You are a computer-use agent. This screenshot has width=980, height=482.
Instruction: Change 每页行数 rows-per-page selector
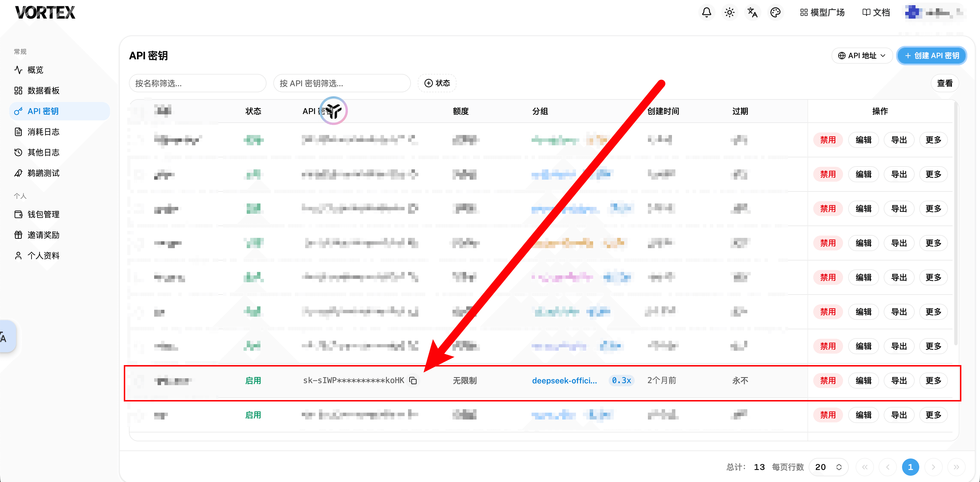(x=829, y=467)
